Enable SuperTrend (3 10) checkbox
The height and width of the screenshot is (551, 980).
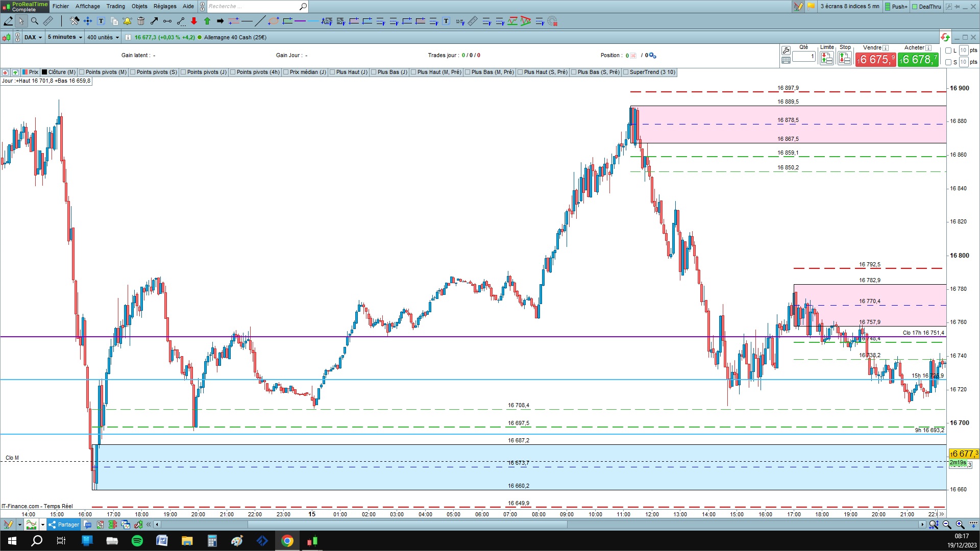tap(626, 72)
